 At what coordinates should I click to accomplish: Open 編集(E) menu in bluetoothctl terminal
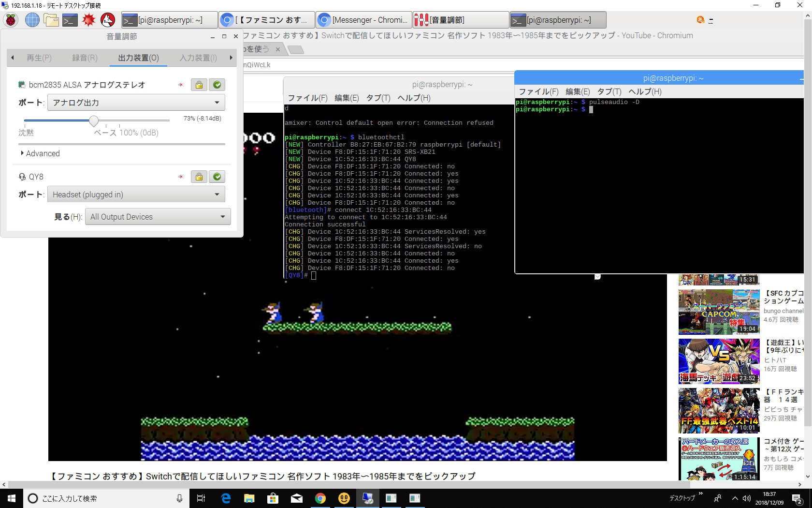347,98
